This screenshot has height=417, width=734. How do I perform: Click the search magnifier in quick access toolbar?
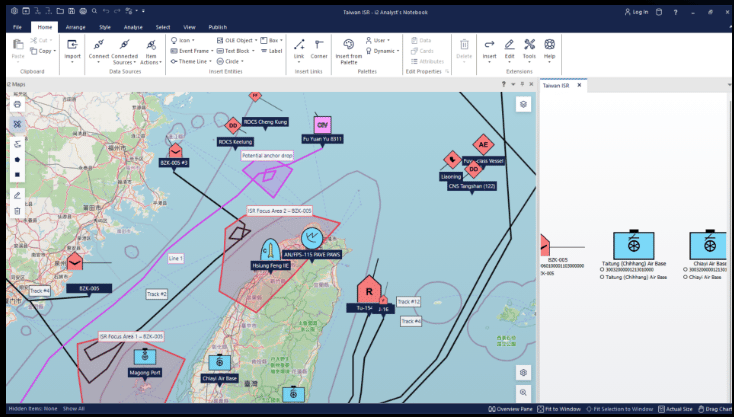[x=95, y=11]
